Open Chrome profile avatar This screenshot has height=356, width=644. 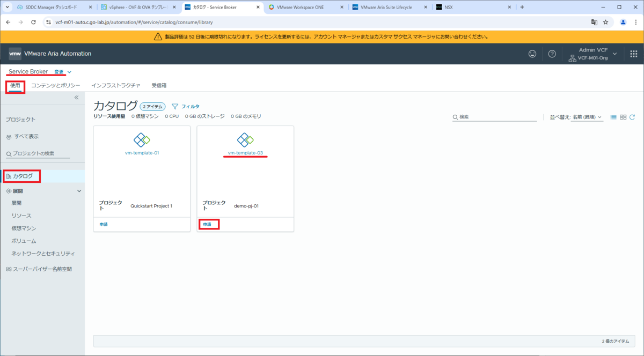(x=623, y=23)
